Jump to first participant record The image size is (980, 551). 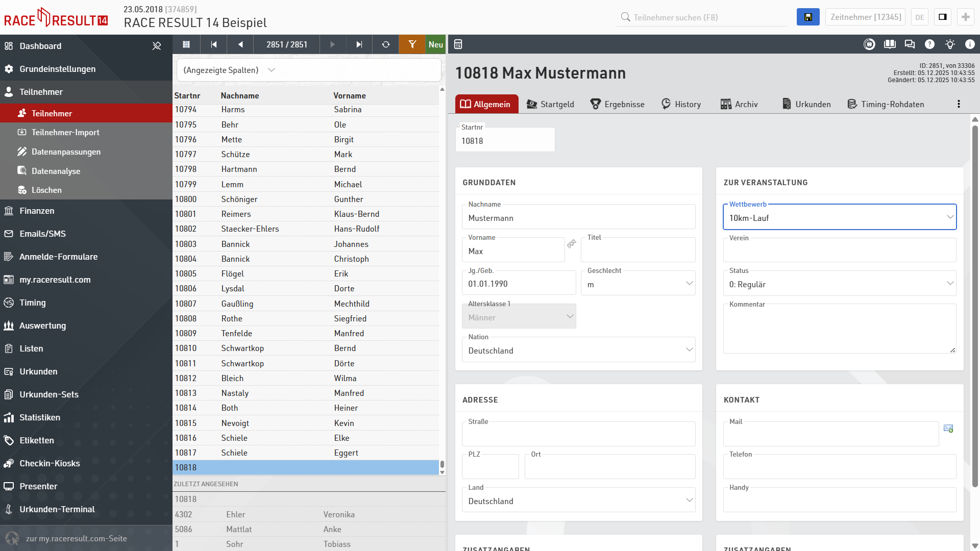click(x=214, y=44)
